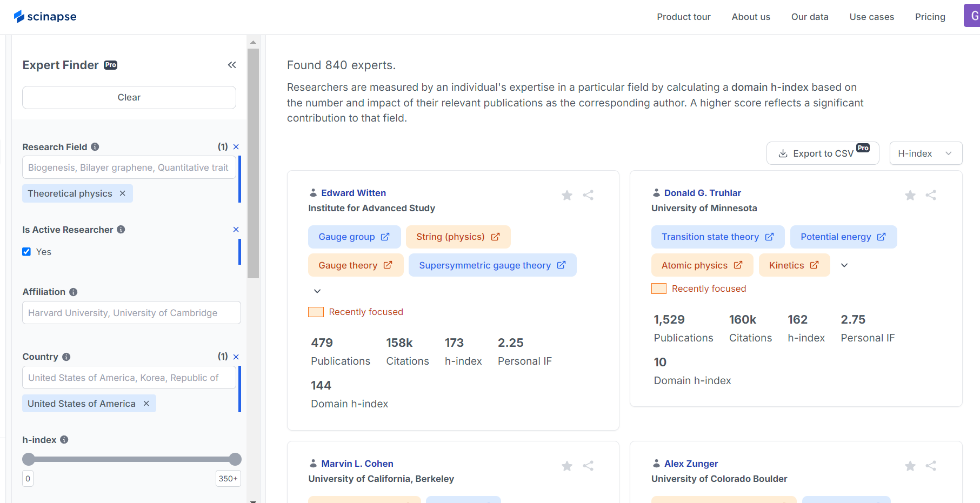This screenshot has width=980, height=503.
Task: Share Marvin L. Cohen's profile
Action: [x=588, y=466]
